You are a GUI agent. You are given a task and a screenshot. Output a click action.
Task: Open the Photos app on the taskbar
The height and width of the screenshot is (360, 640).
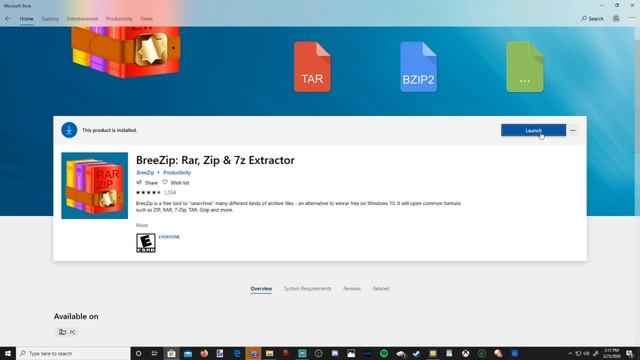click(351, 353)
